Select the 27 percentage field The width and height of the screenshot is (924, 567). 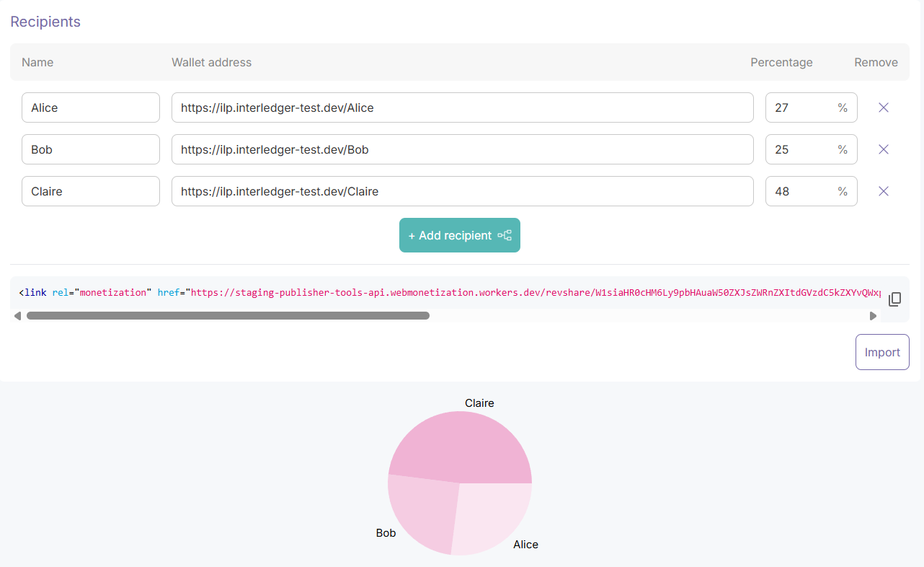click(x=812, y=107)
